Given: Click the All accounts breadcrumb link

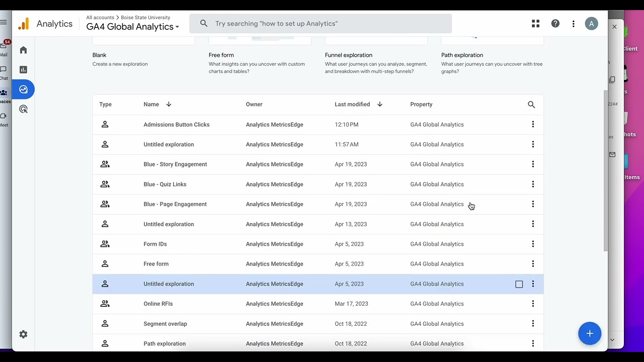Looking at the screenshot, I should (100, 18).
